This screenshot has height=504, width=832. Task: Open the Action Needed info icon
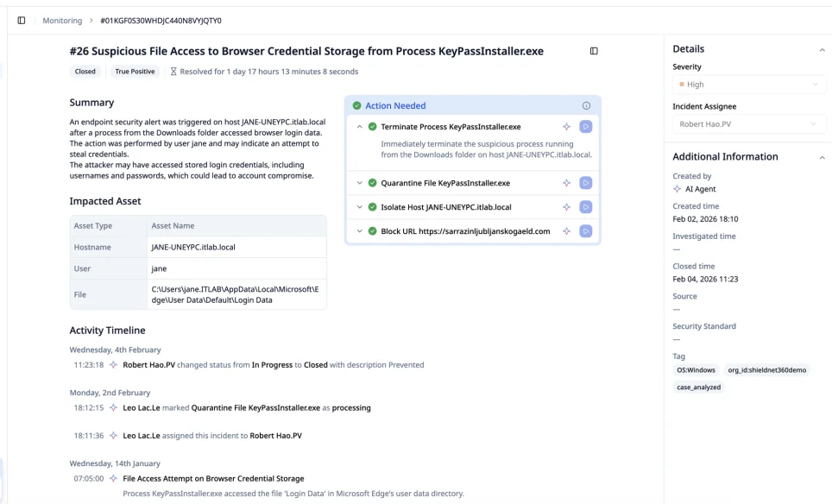coord(586,105)
